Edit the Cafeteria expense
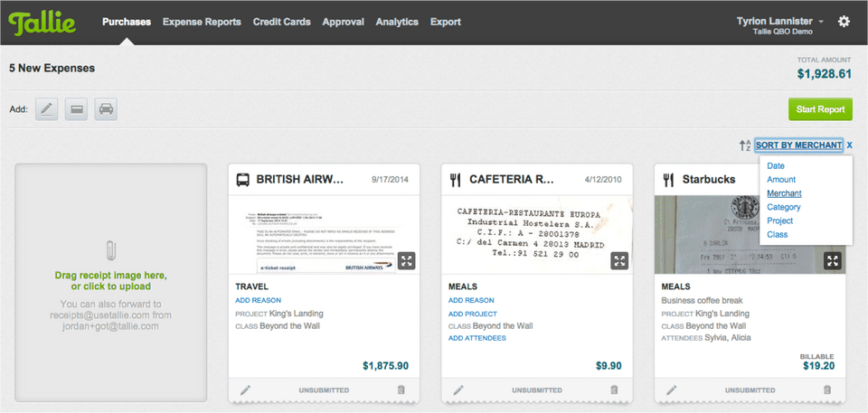 pyautogui.click(x=458, y=390)
